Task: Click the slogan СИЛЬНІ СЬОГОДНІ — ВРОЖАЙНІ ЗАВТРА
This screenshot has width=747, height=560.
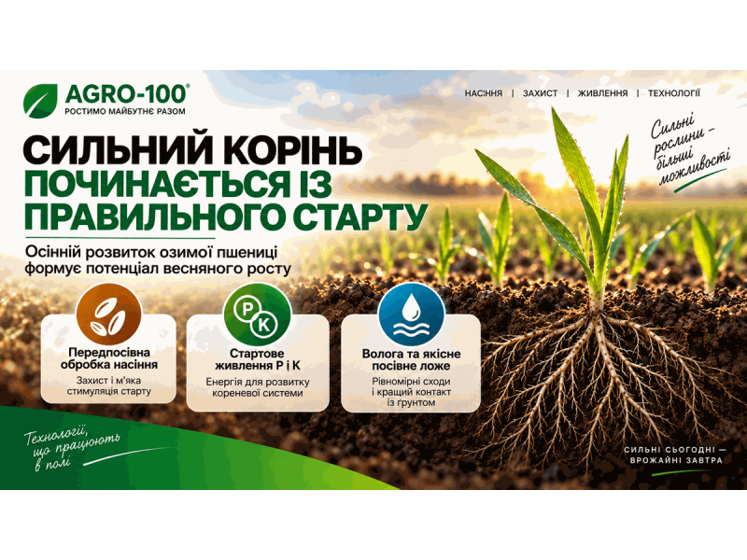Action: tap(675, 455)
